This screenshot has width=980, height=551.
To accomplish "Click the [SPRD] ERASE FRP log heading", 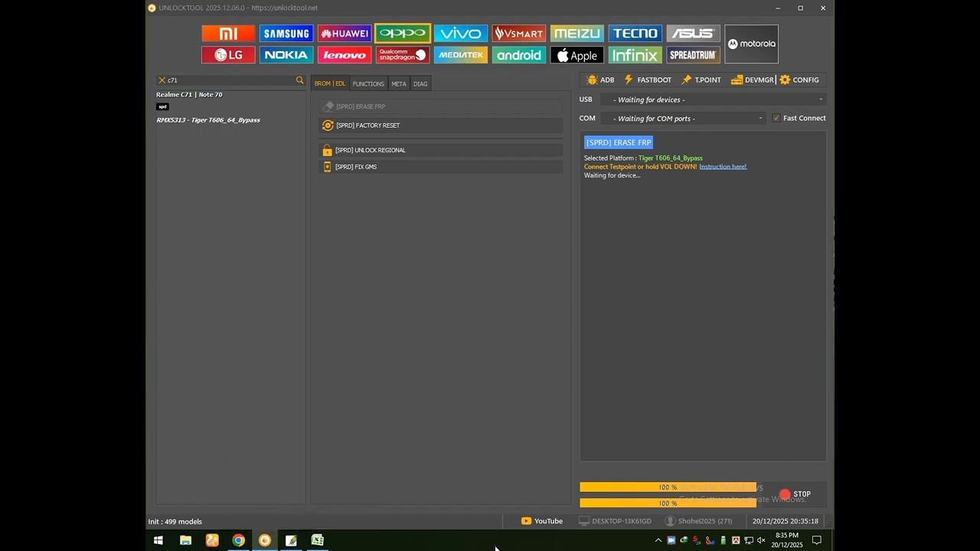I will (619, 142).
